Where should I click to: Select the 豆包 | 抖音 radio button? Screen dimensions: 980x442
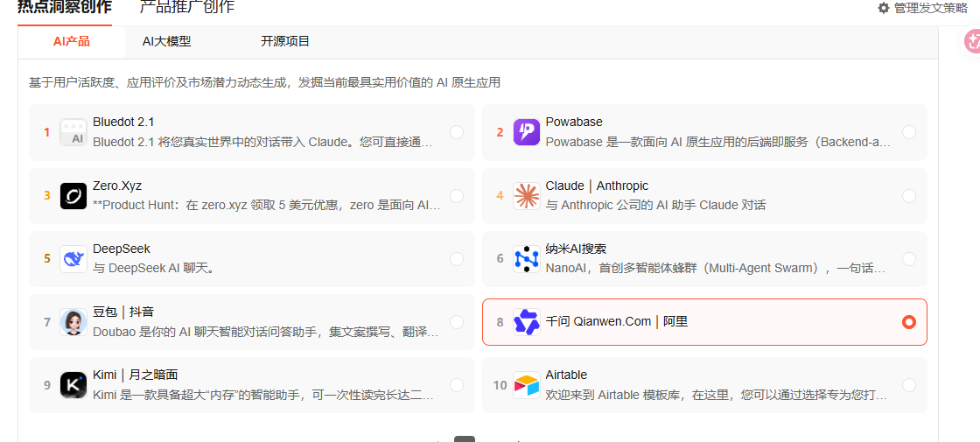coord(457,322)
